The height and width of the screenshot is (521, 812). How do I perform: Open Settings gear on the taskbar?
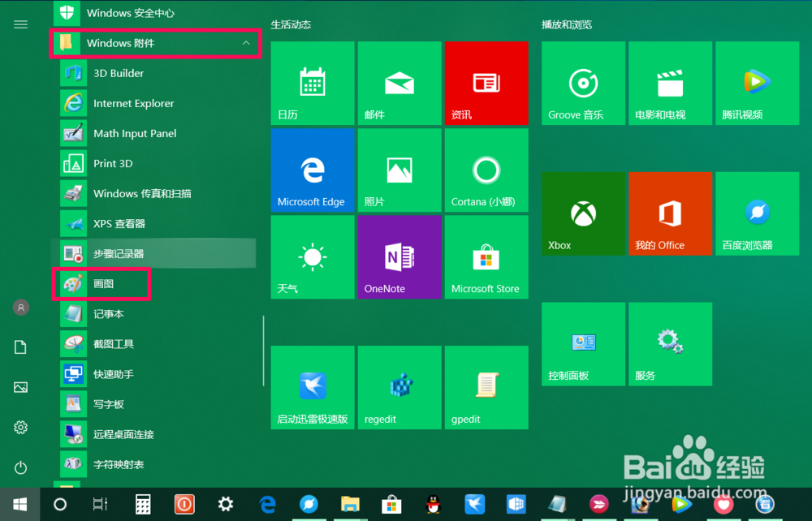(225, 504)
